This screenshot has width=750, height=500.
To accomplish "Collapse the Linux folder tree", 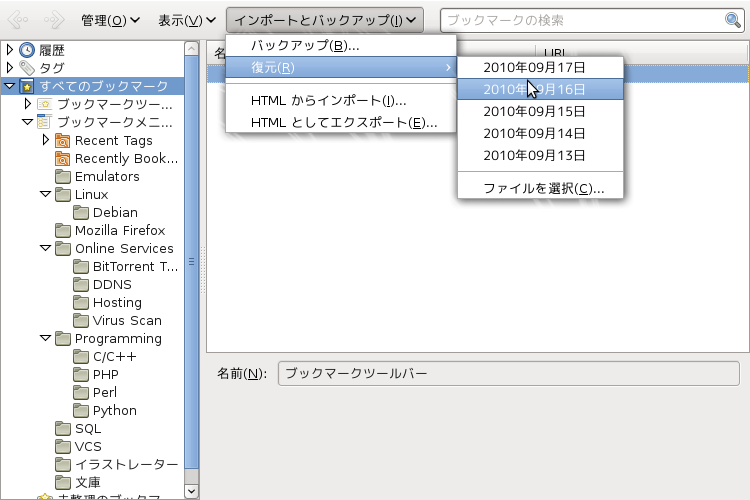I will 46,195.
